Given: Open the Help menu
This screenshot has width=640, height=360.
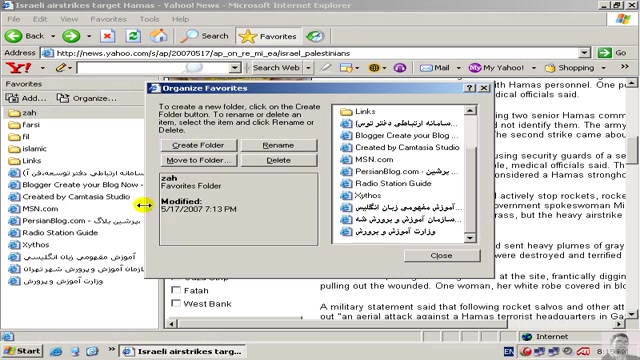Looking at the screenshot, I should (180, 19).
